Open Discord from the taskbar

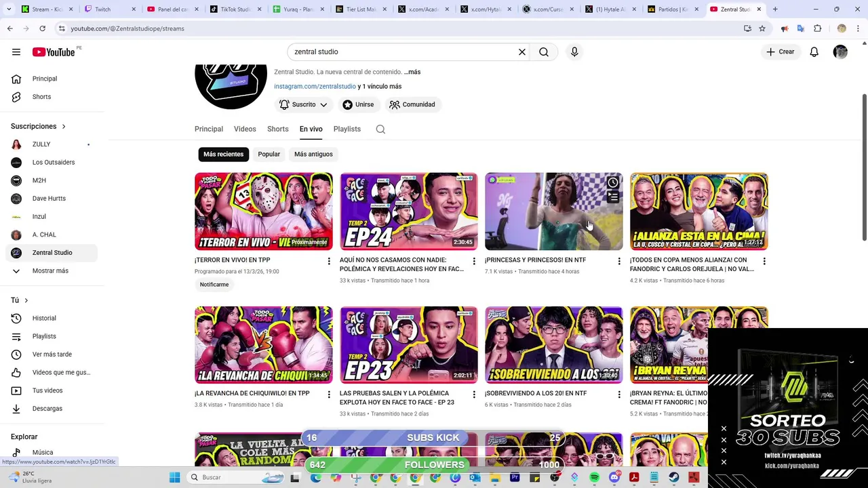pyautogui.click(x=614, y=477)
